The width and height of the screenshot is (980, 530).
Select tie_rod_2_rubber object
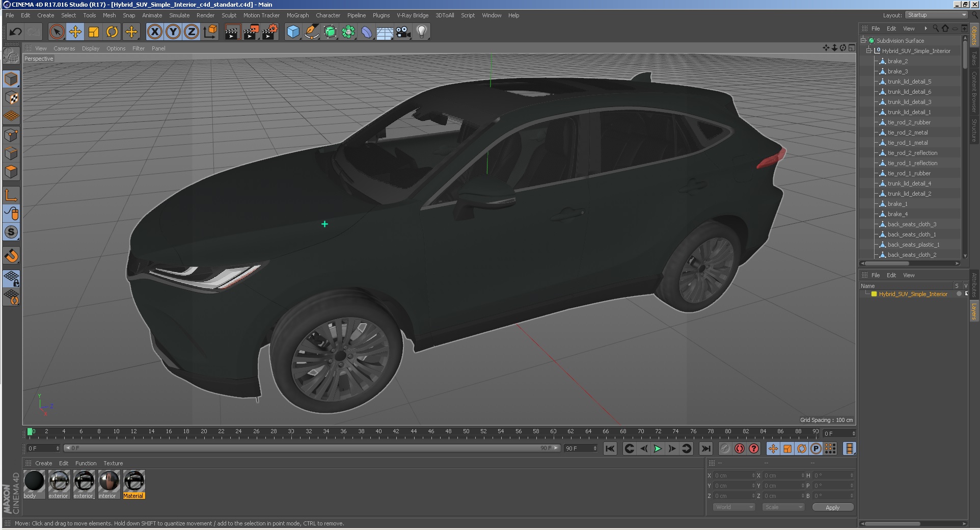pyautogui.click(x=909, y=122)
